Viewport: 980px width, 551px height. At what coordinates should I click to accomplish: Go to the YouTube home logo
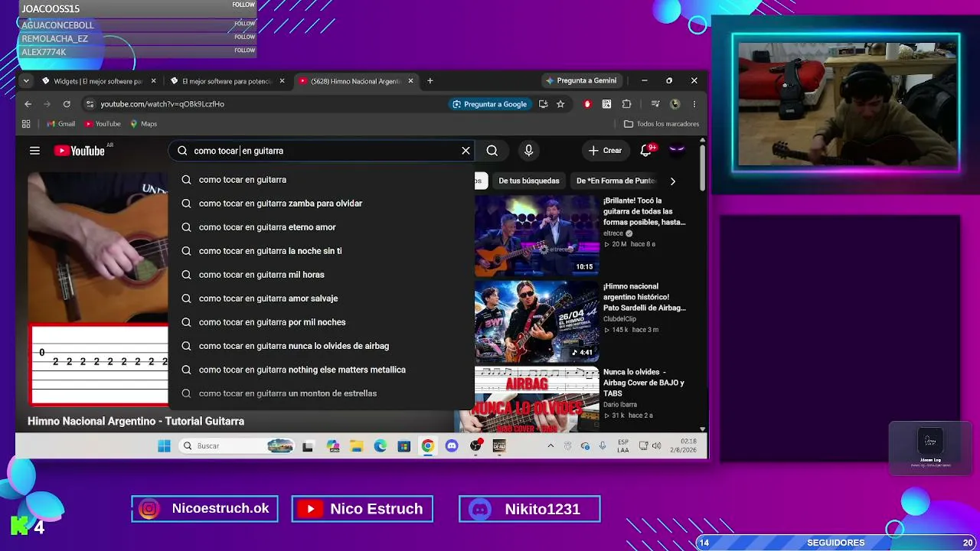point(80,151)
